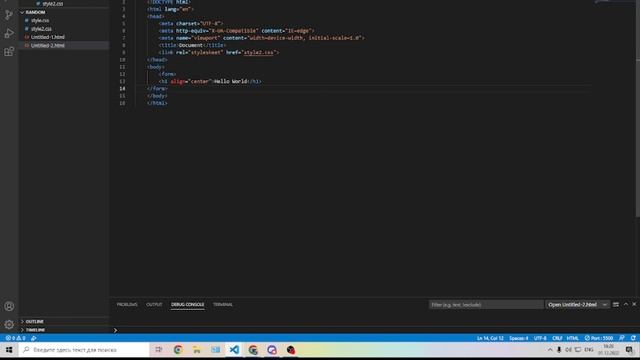
Task: Click the closing </html> tag line
Action: pos(157,103)
